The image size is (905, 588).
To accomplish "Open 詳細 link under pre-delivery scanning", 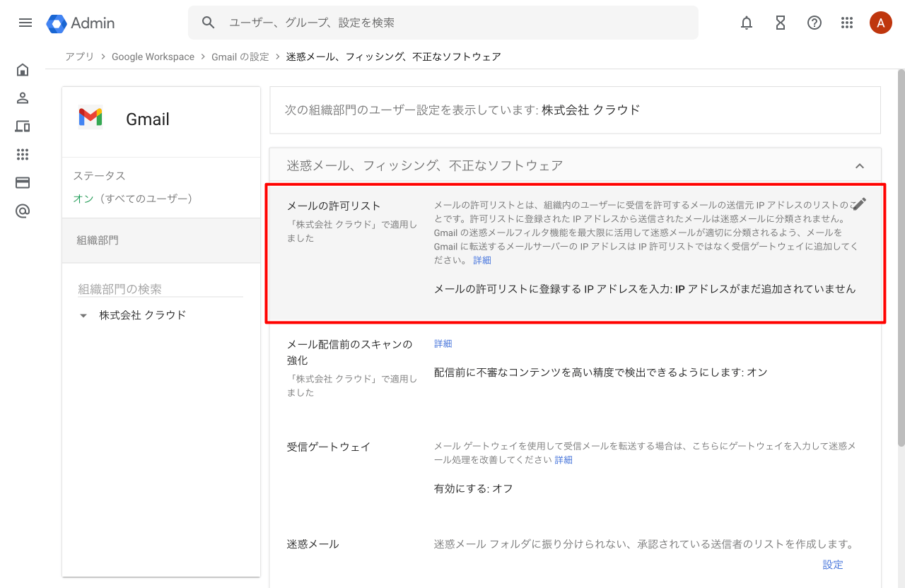I will pos(443,343).
